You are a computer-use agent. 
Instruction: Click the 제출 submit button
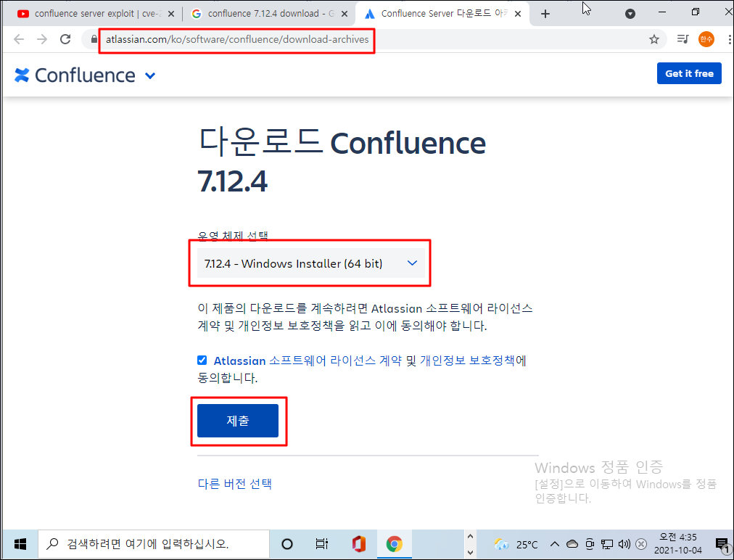tap(238, 421)
